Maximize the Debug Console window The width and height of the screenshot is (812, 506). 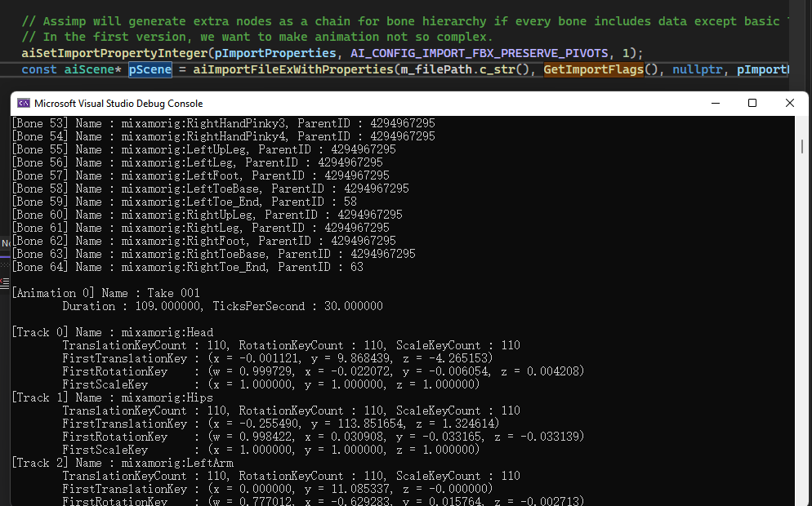tap(752, 103)
